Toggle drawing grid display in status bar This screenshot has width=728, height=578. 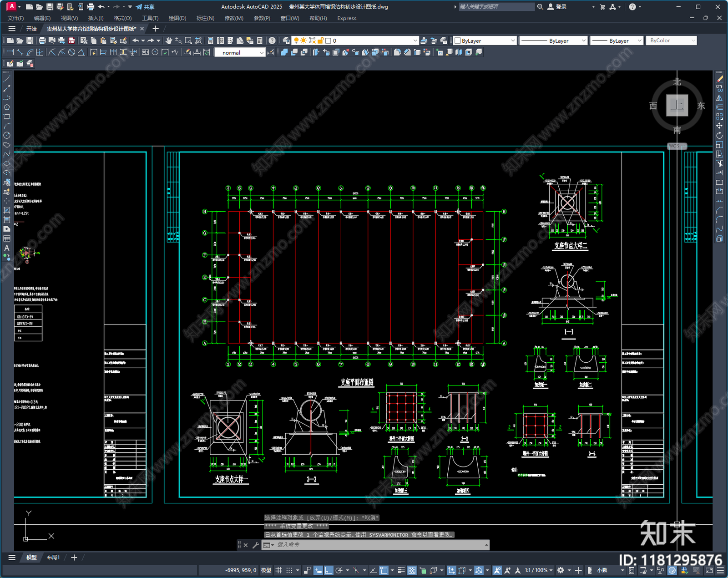[x=278, y=570]
